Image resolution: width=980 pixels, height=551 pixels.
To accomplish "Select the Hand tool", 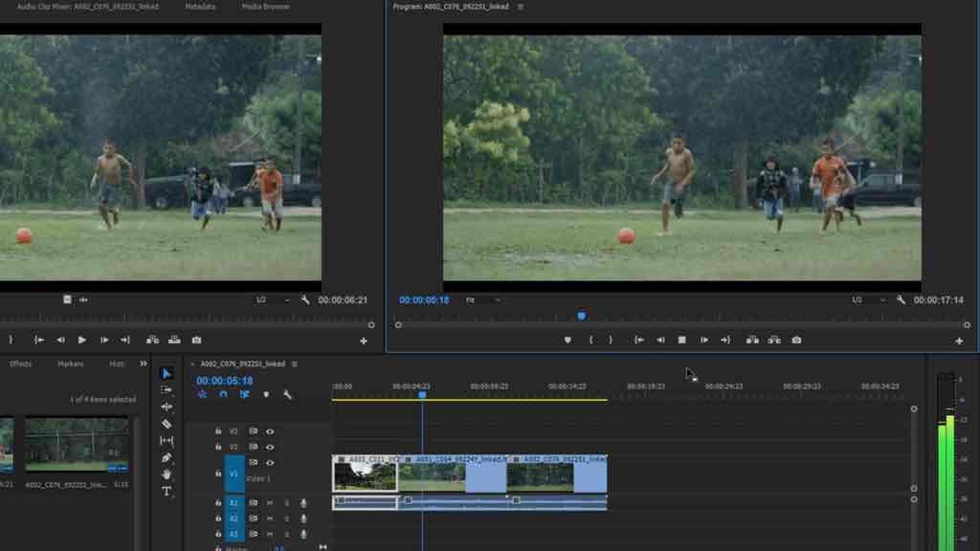I will [x=167, y=474].
